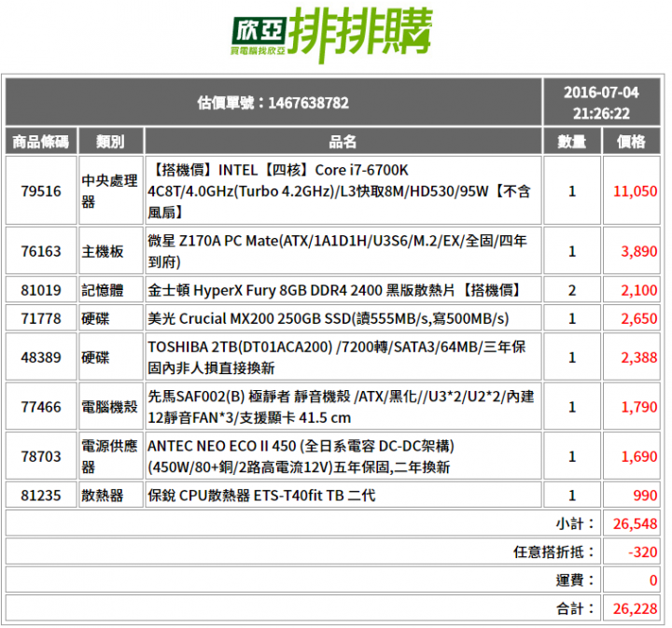This screenshot has height=628, width=672.
Task: Select the 電腦機殼 category cell
Action: pyautogui.click(x=110, y=407)
